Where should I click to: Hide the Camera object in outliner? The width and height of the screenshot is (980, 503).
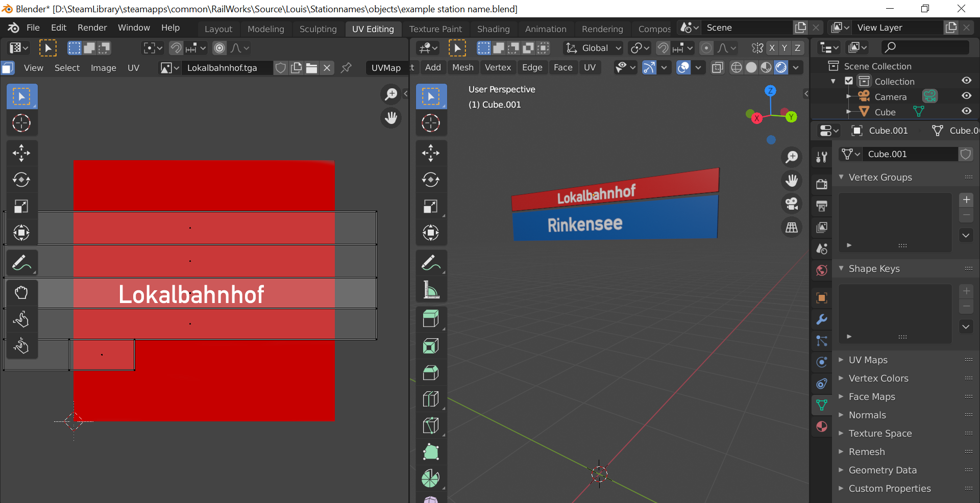[x=966, y=96]
